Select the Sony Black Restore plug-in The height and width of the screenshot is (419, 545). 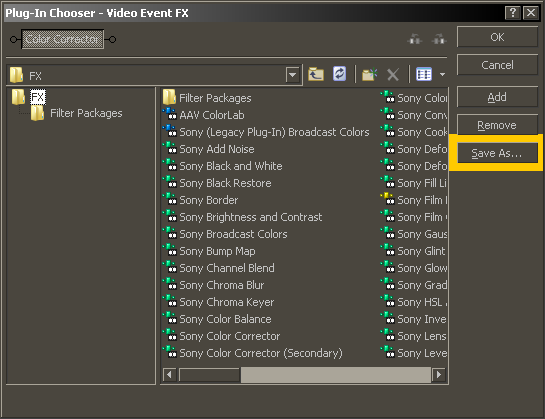click(217, 183)
